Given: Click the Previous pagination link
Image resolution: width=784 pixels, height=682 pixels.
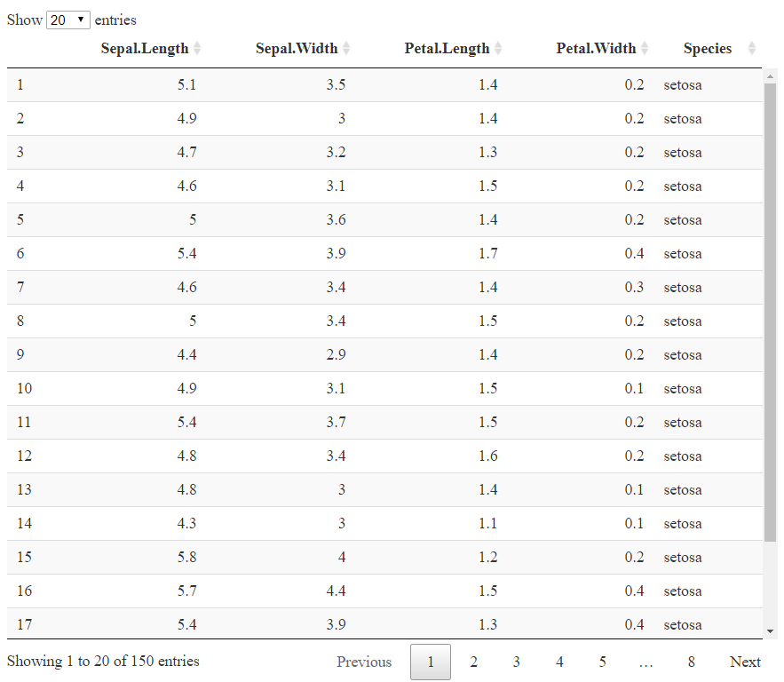Looking at the screenshot, I should [364, 662].
